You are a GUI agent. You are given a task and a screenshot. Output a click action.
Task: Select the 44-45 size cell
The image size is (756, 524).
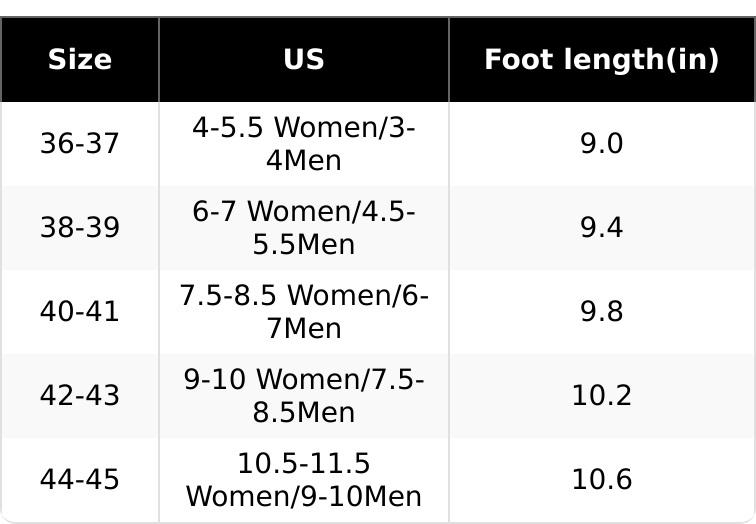tap(80, 480)
